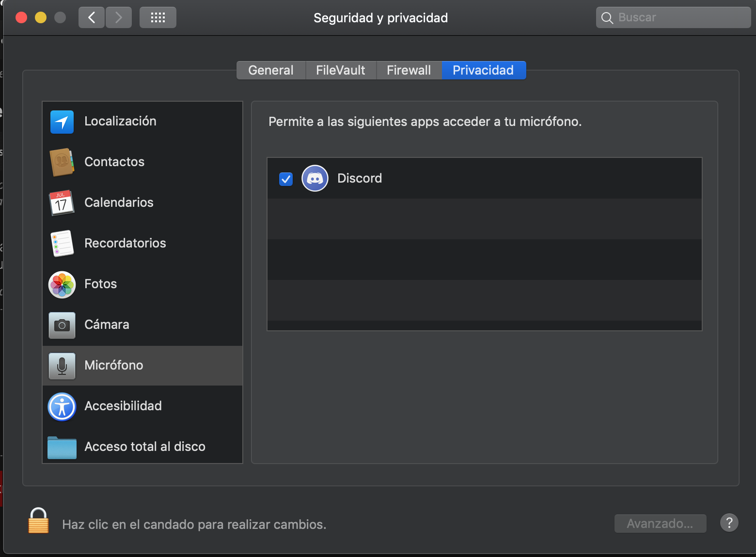The image size is (756, 557).
Task: Switch to the General tab
Action: point(271,70)
